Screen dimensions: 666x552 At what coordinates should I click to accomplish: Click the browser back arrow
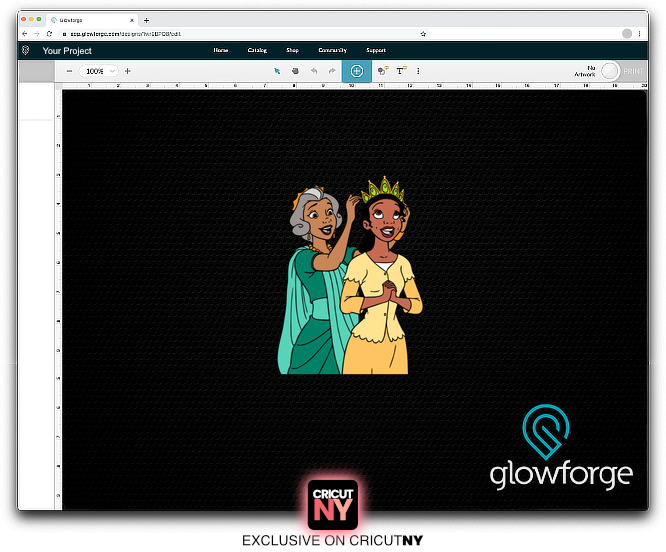pos(25,34)
